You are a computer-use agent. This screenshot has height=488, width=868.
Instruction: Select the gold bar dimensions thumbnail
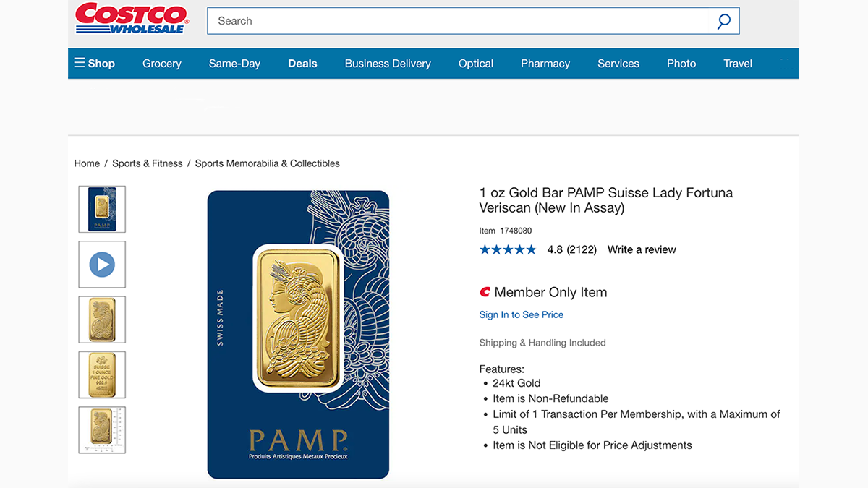102,430
